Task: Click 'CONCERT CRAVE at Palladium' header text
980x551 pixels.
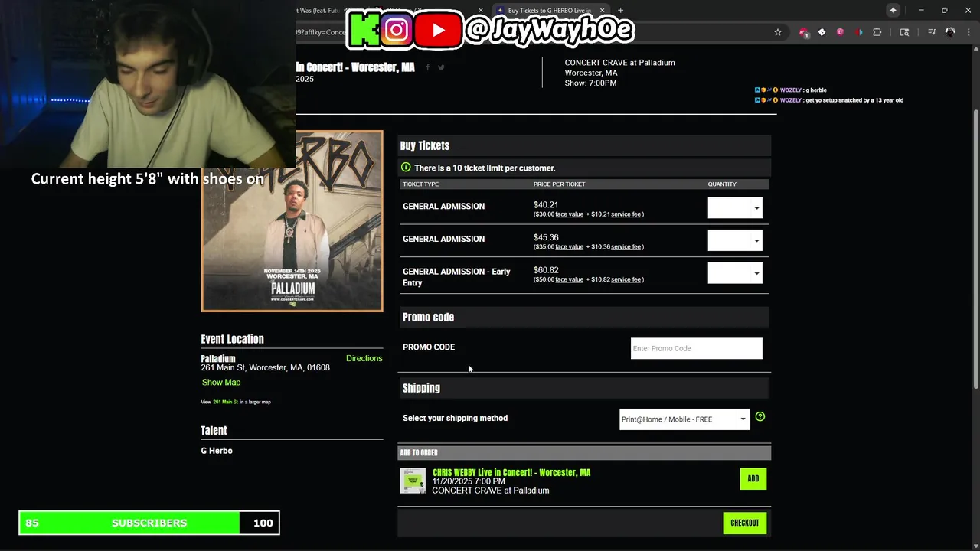Action: tap(619, 63)
